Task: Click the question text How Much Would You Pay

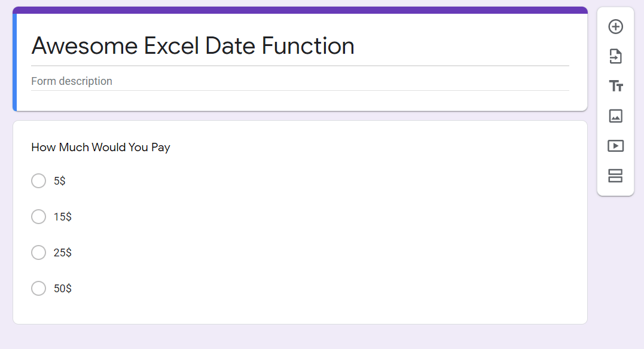Action: coord(100,148)
